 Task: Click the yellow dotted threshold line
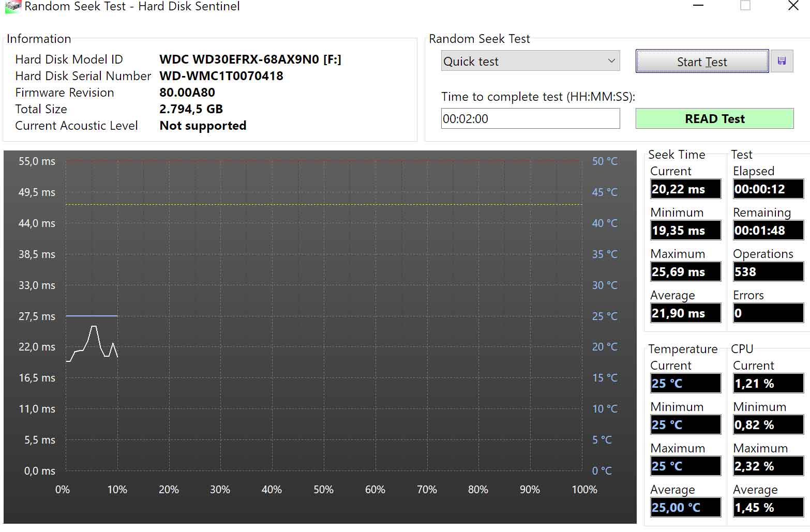point(324,204)
